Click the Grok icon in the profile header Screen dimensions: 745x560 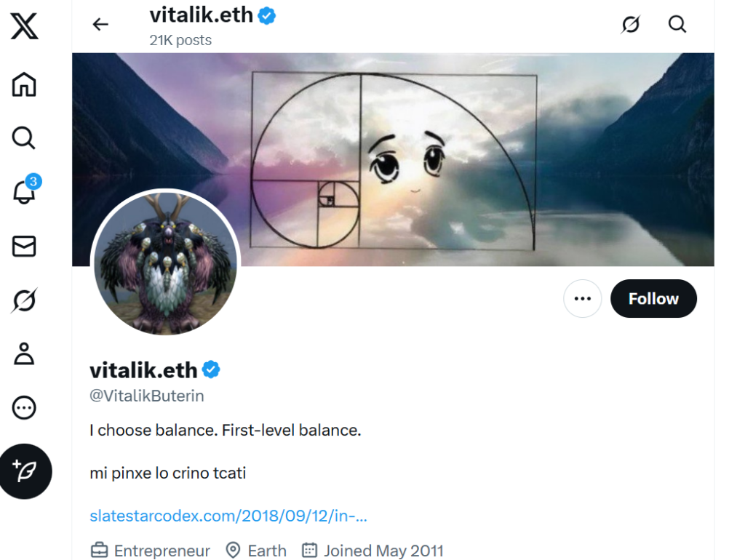631,24
